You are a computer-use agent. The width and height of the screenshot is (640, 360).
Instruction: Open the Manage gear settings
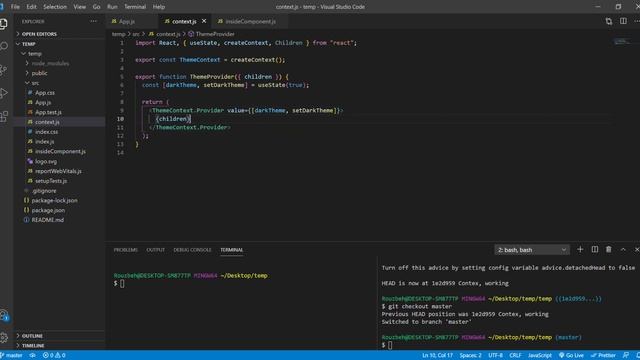coord(4,337)
